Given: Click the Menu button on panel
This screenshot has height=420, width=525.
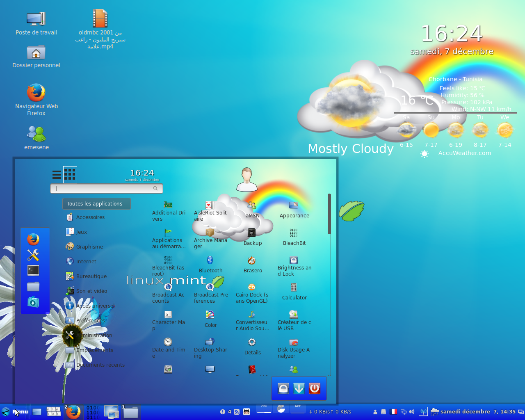Looking at the screenshot, I should pyautogui.click(x=15, y=412).
